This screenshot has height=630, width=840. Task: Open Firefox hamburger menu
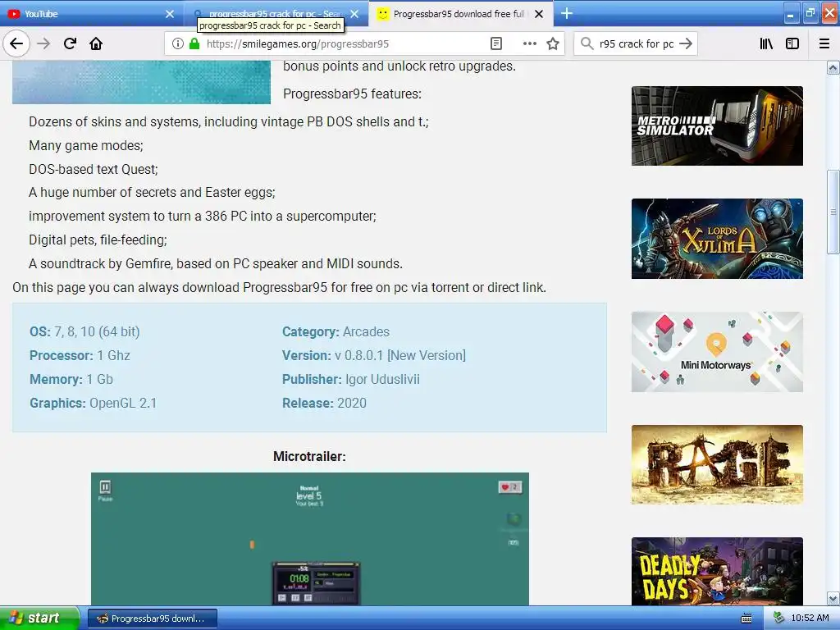coord(824,44)
